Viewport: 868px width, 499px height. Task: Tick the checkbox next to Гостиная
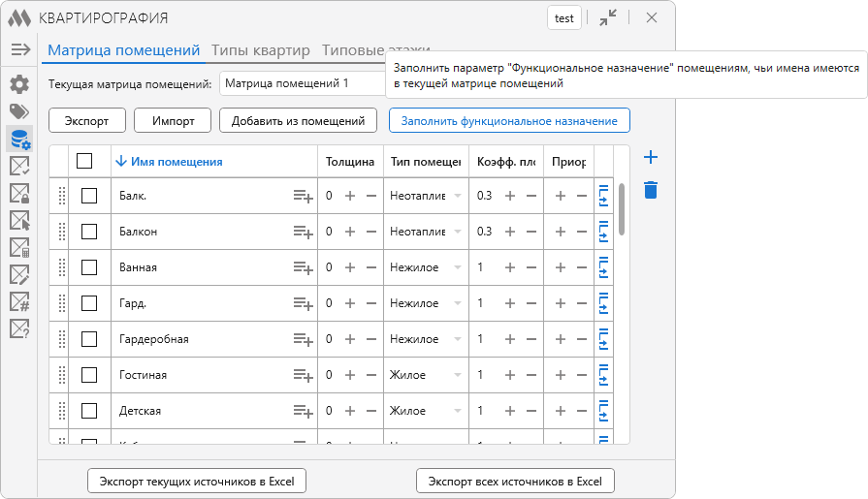coord(89,375)
